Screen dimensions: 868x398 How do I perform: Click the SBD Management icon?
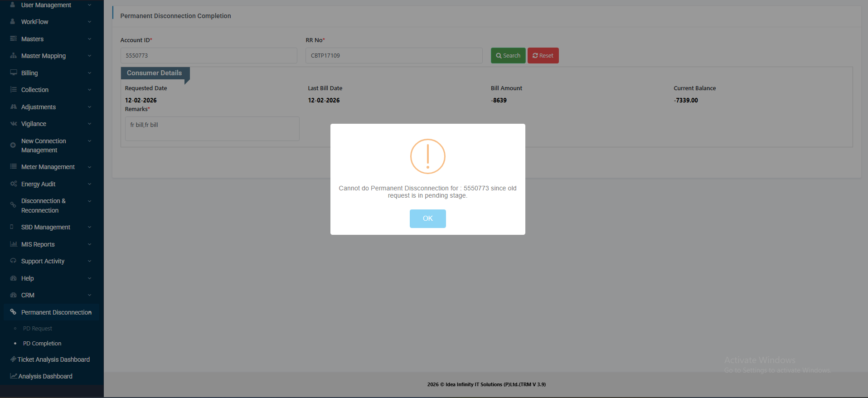(x=12, y=227)
